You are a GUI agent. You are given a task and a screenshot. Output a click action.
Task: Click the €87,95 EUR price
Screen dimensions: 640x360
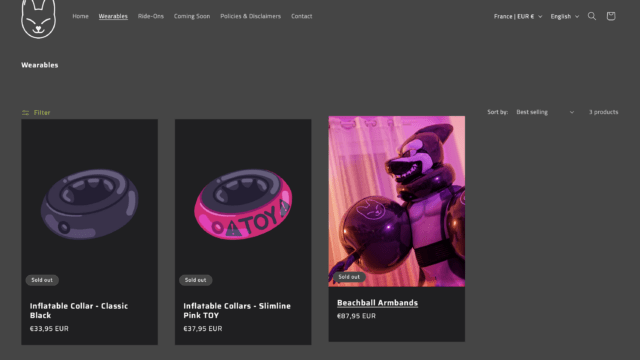tap(356, 316)
